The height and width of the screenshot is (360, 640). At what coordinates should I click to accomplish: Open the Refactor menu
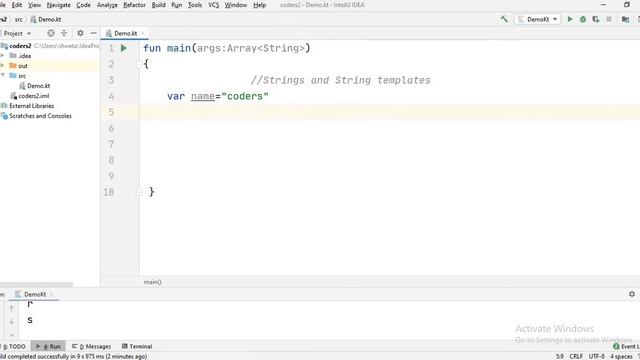click(134, 5)
